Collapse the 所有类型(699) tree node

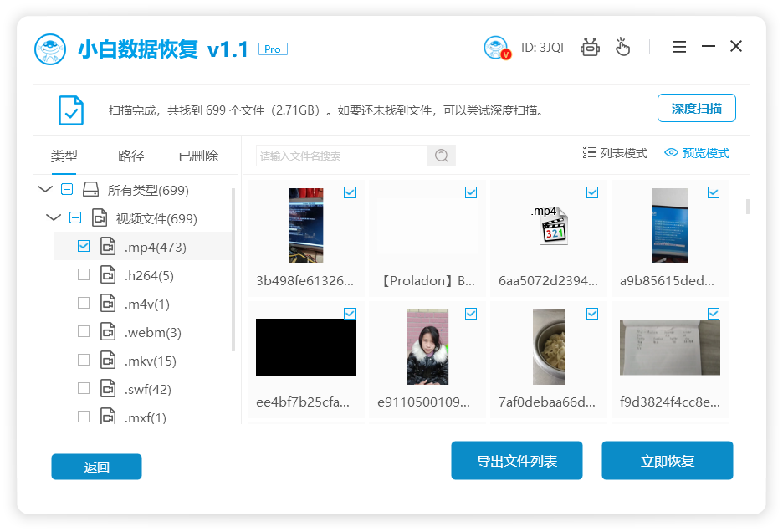tap(45, 189)
